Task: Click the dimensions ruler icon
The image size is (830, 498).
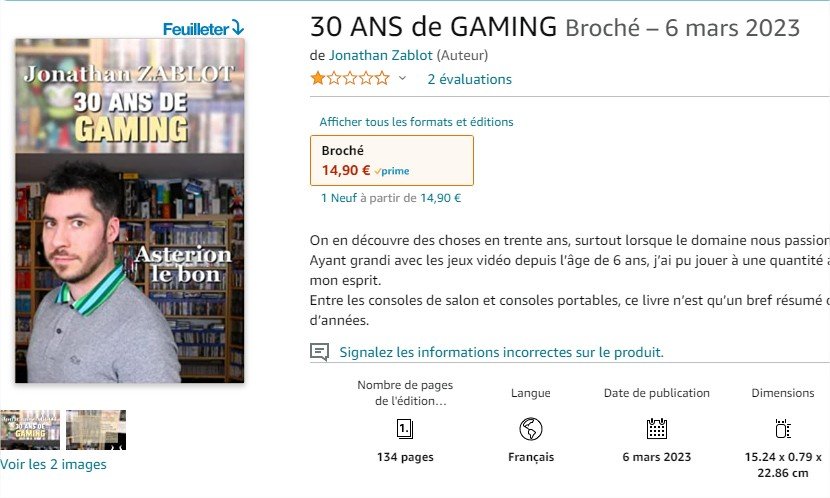Action: point(782,429)
